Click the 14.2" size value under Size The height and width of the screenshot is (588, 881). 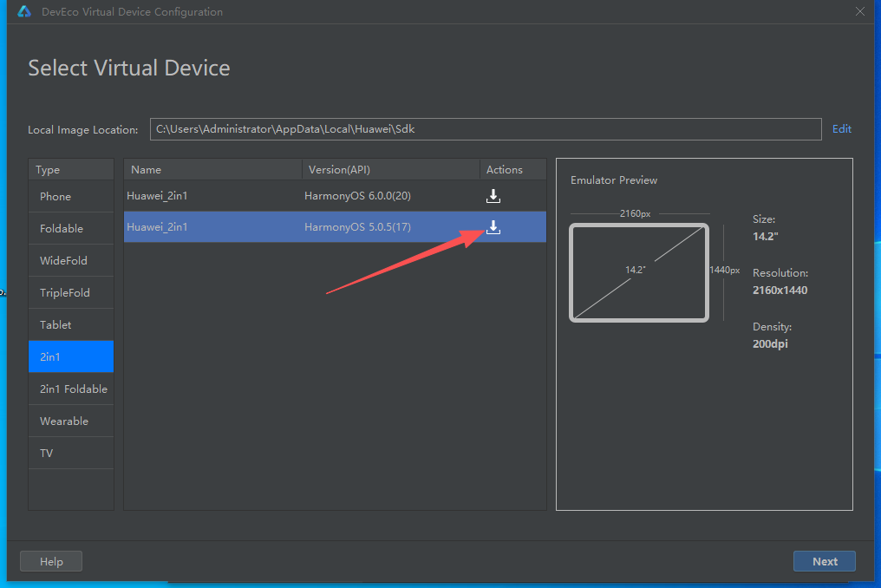pos(766,236)
